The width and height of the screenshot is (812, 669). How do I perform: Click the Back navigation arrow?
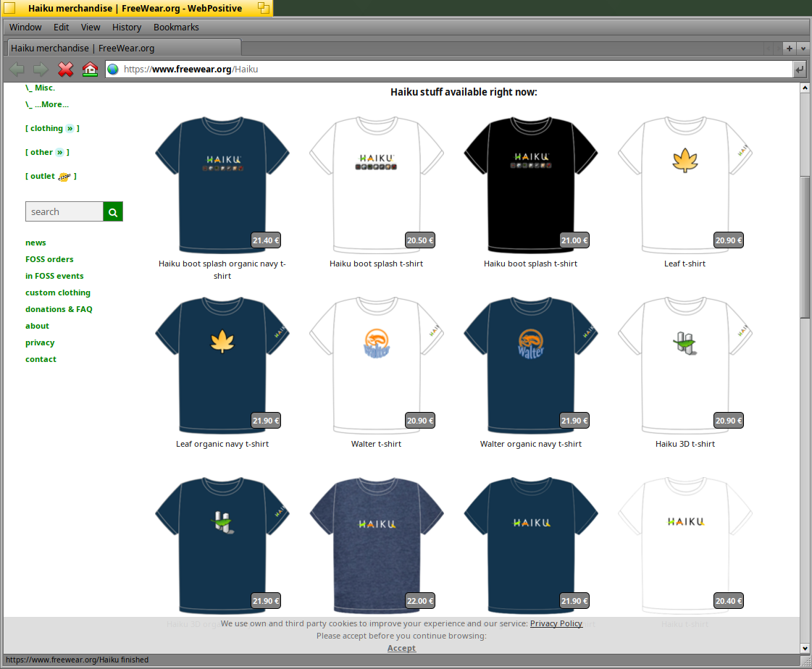(x=17, y=69)
